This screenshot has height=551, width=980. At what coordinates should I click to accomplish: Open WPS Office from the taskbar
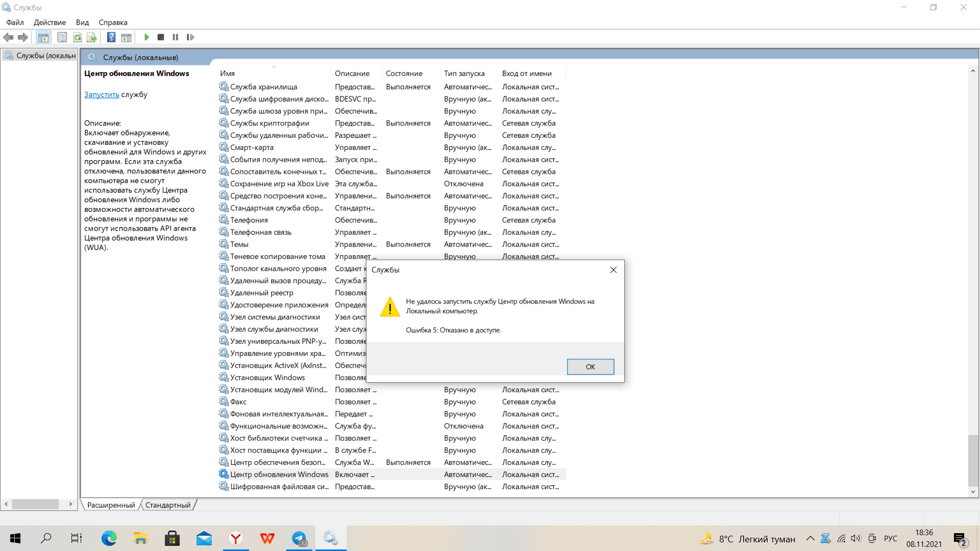[267, 538]
